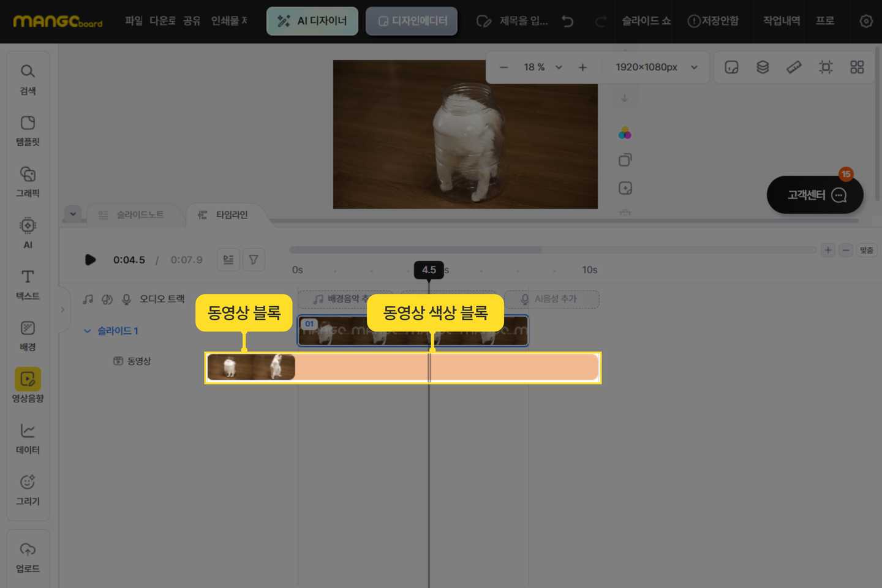Open the Data (데이터) chart panel
The width and height of the screenshot is (882, 588).
coord(28,439)
